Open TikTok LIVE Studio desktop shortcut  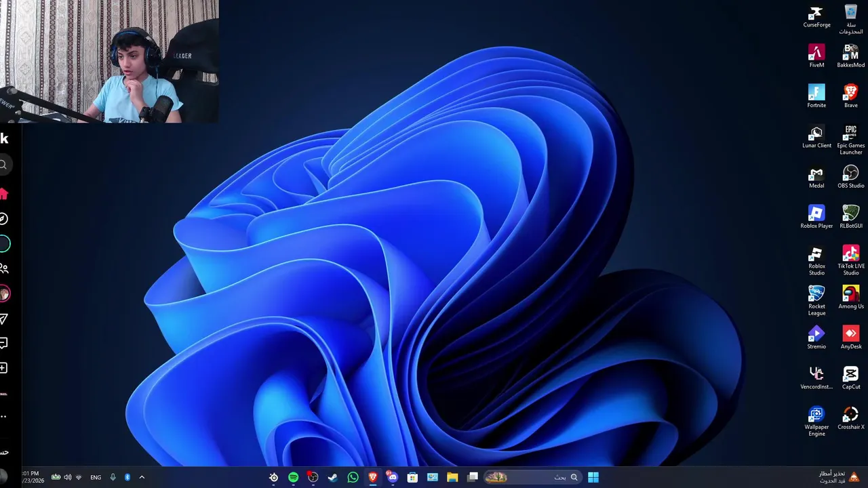(850, 260)
